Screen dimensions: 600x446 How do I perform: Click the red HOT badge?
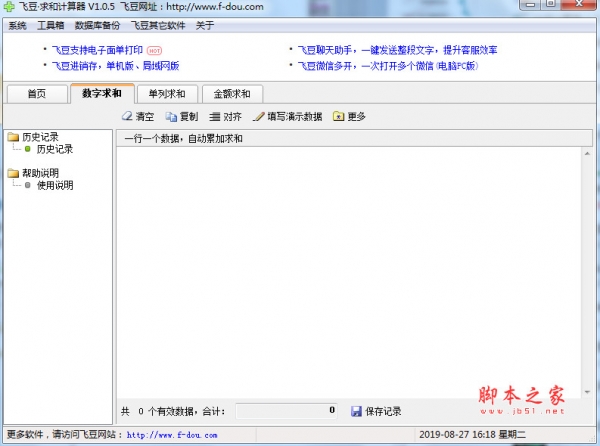155,50
